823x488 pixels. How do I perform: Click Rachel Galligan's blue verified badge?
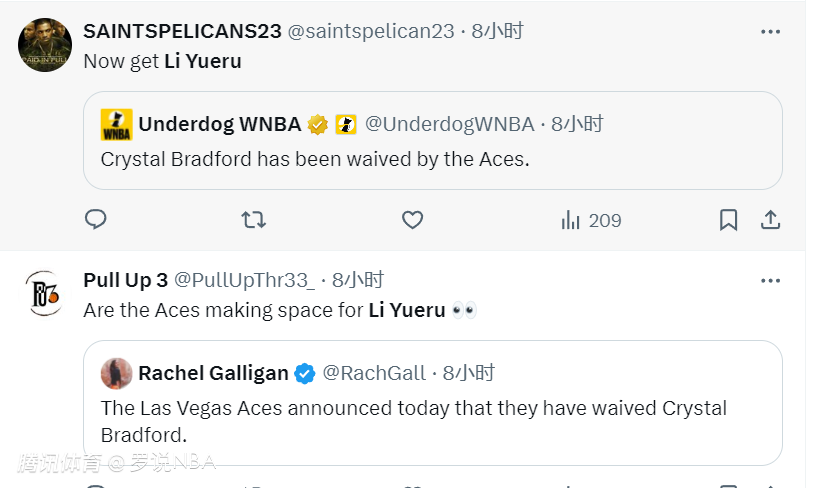click(305, 374)
